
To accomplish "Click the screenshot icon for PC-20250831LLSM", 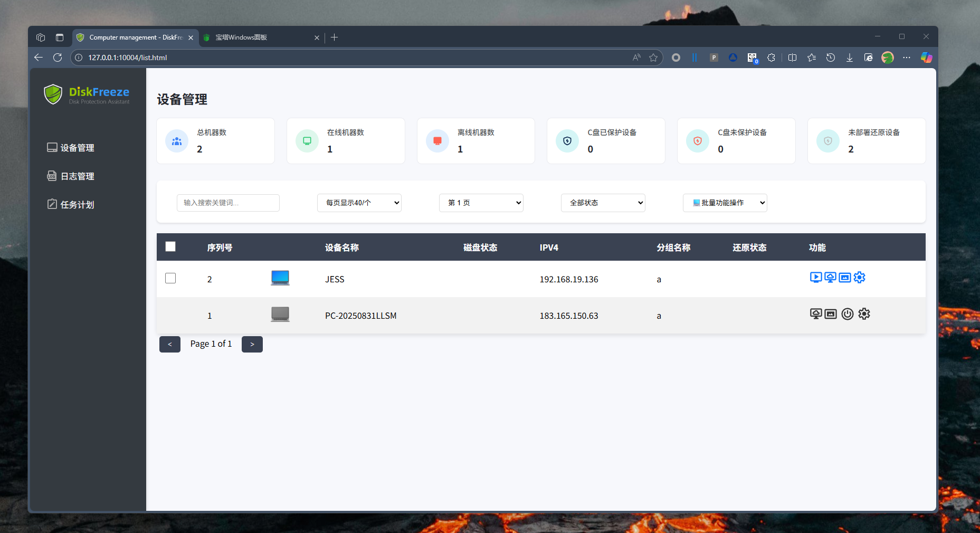I will point(830,313).
